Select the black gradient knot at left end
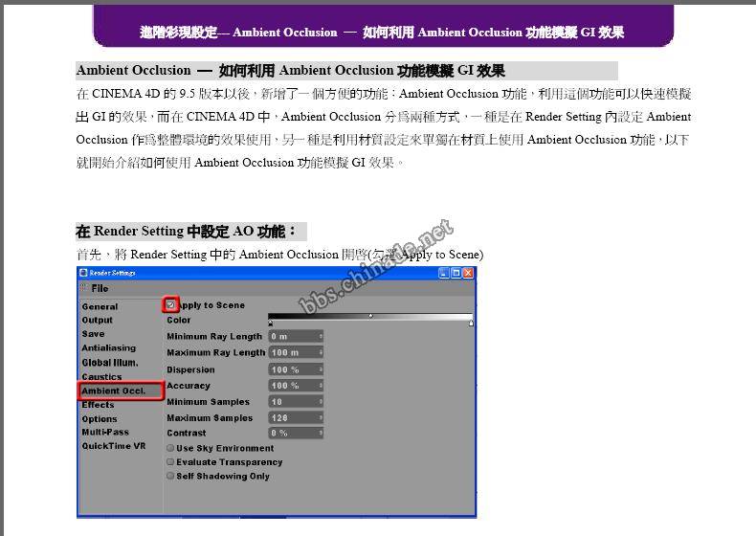This screenshot has height=536, width=756. coord(271,324)
